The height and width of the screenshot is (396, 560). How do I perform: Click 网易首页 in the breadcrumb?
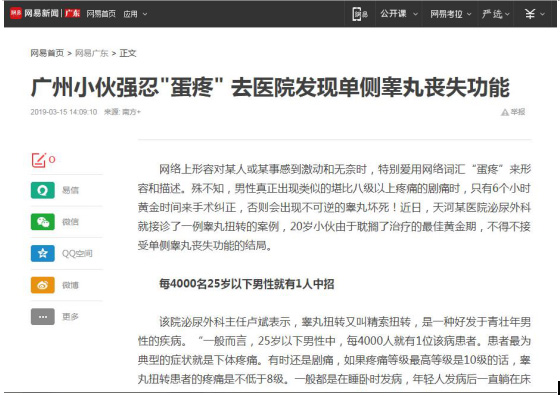coord(47,53)
